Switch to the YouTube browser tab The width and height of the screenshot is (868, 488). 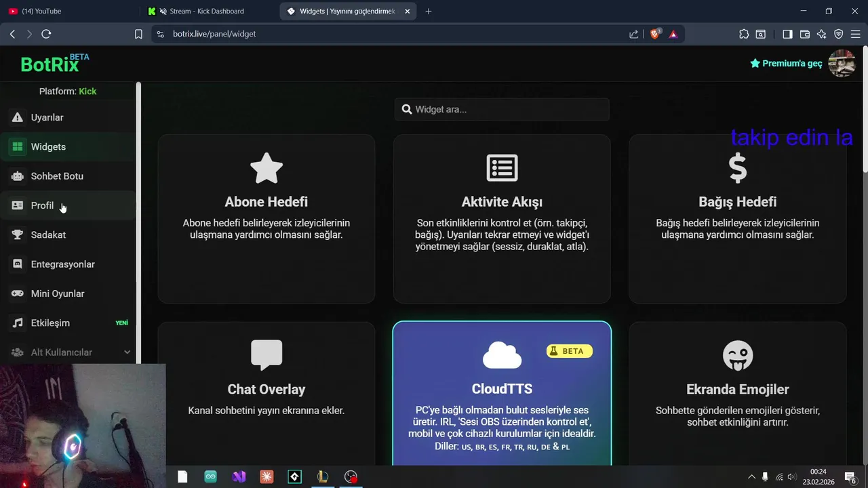71,11
